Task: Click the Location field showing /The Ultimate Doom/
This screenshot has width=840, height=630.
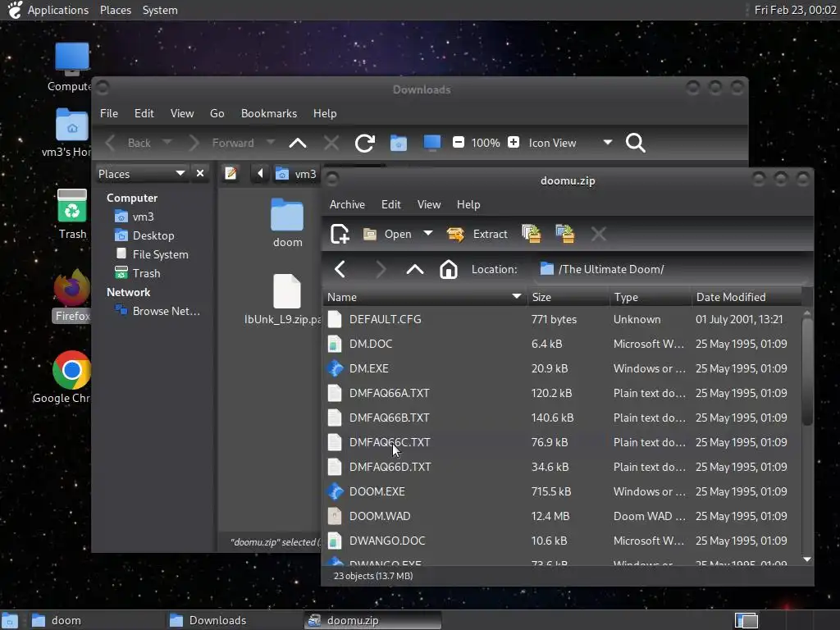Action: (669, 269)
